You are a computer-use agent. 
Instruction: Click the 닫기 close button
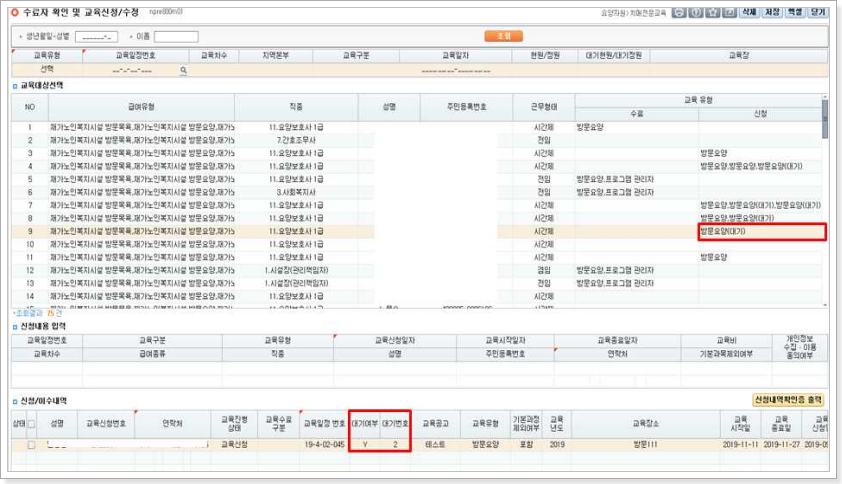click(818, 12)
